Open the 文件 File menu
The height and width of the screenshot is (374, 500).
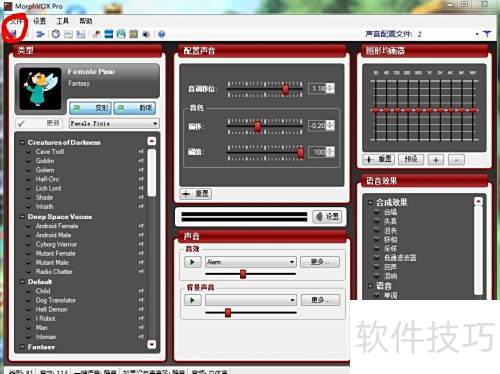[16, 21]
